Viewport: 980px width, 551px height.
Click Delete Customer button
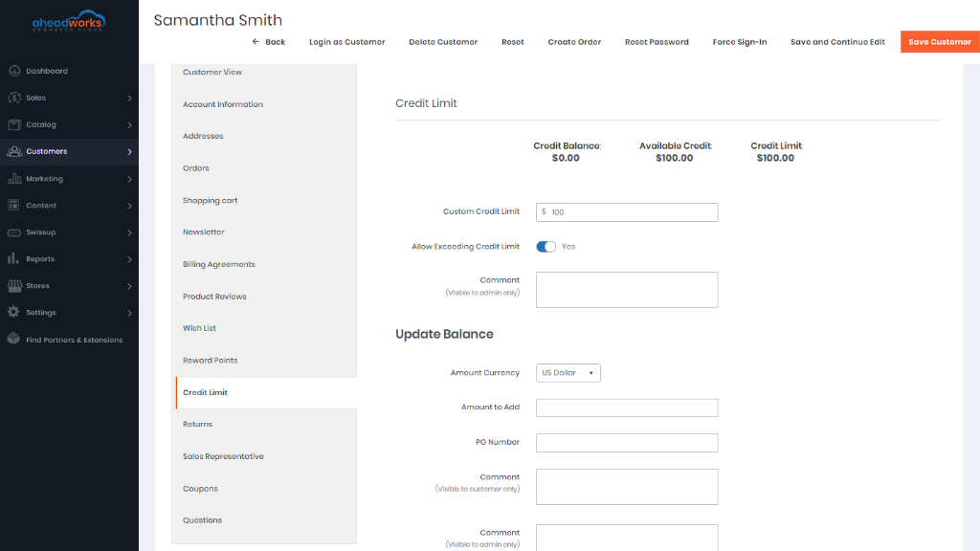[x=443, y=42]
